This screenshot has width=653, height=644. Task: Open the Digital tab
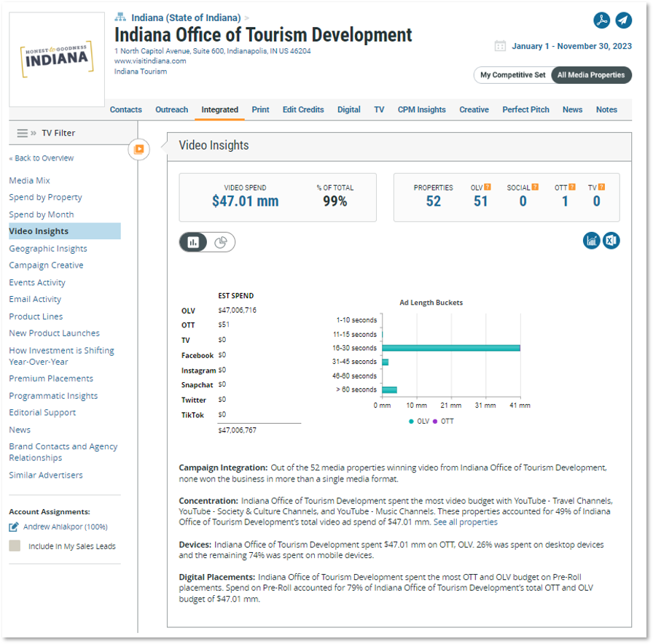(348, 109)
